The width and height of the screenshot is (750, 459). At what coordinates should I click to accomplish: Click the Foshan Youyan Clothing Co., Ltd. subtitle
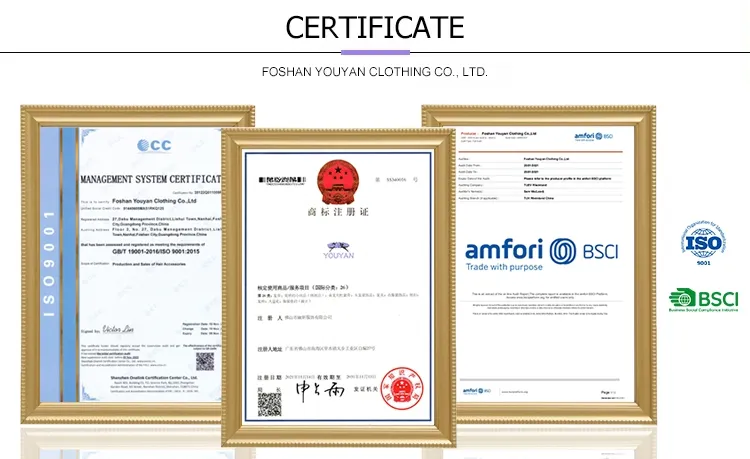click(x=375, y=72)
